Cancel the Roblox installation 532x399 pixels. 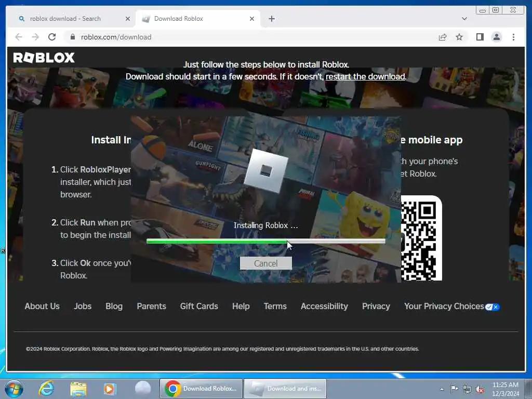click(265, 263)
